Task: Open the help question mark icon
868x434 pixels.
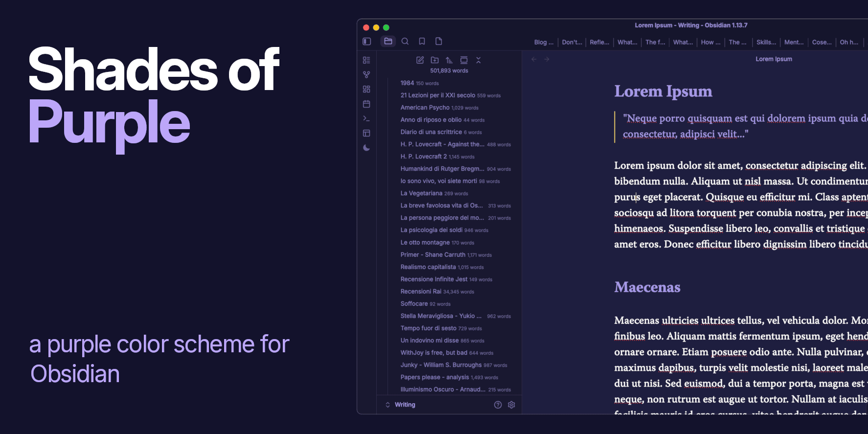Action: pyautogui.click(x=498, y=405)
